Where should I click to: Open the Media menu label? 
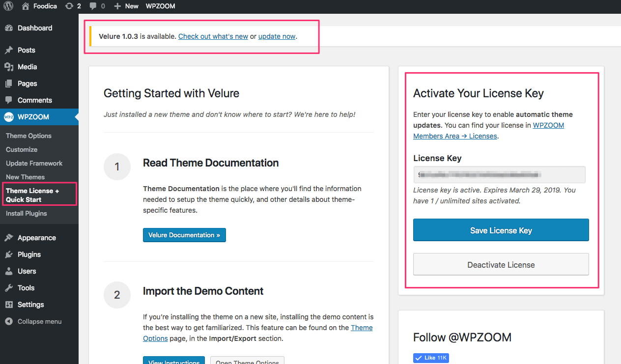[x=28, y=67]
